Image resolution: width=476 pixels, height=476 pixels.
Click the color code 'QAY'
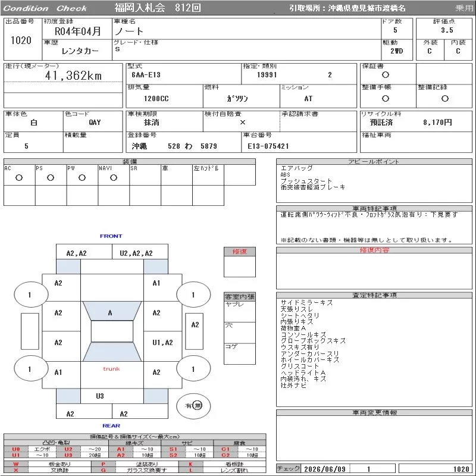tap(95, 123)
